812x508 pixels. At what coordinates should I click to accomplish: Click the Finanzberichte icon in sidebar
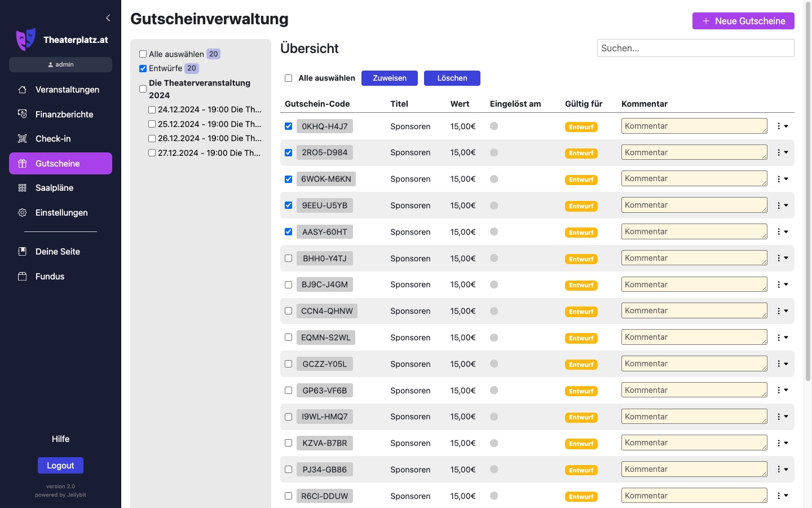click(23, 114)
